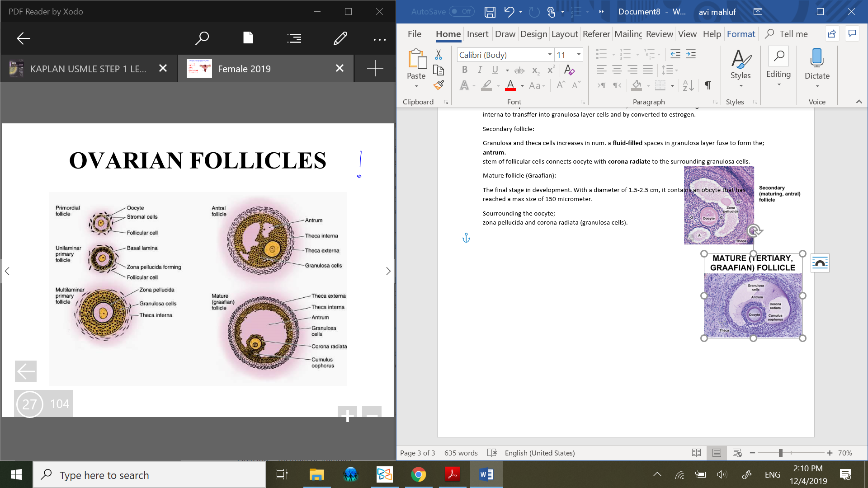Toggle Bold formatting

[464, 70]
